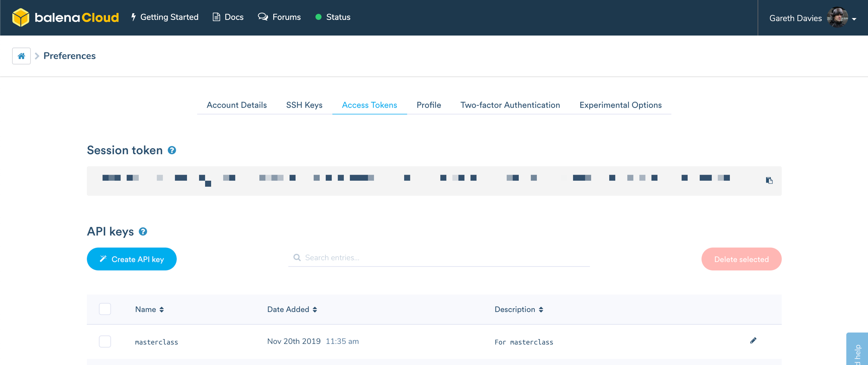Click the Delete selected button
This screenshot has height=365, width=868.
point(741,259)
